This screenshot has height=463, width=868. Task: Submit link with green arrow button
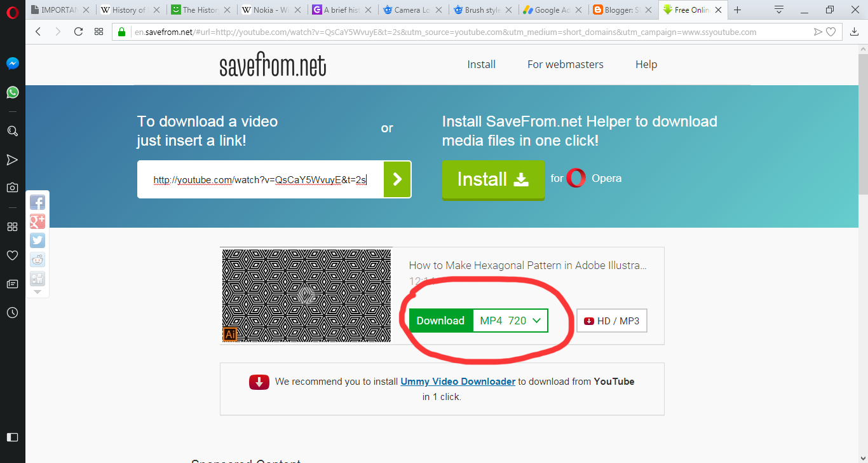(x=397, y=179)
